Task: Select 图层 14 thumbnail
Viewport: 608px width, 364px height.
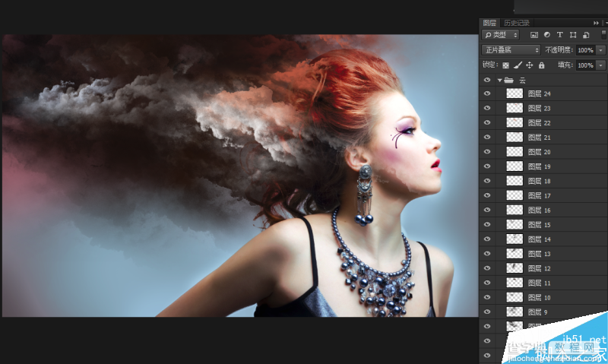Action: click(x=515, y=239)
